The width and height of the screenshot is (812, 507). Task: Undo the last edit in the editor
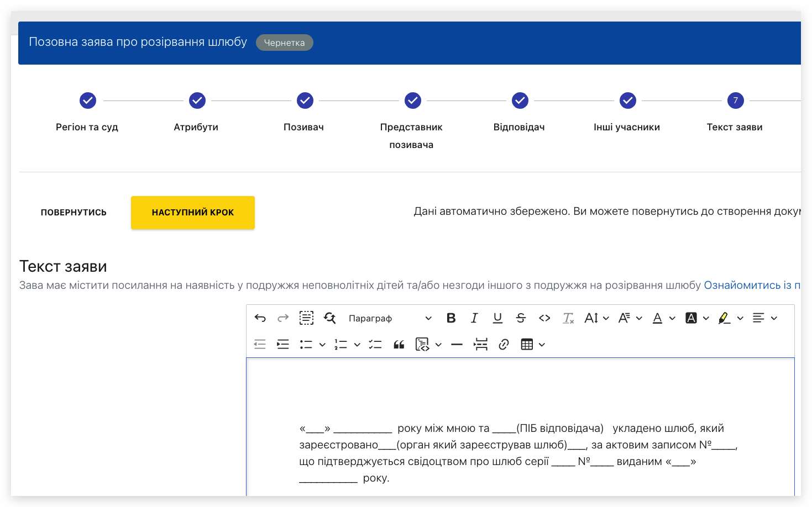[x=260, y=318]
